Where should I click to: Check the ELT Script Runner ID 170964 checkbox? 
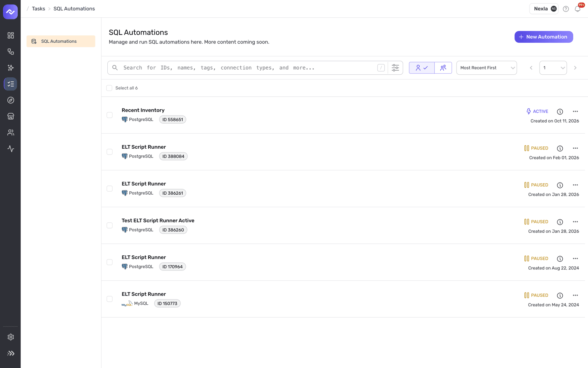pyautogui.click(x=110, y=262)
